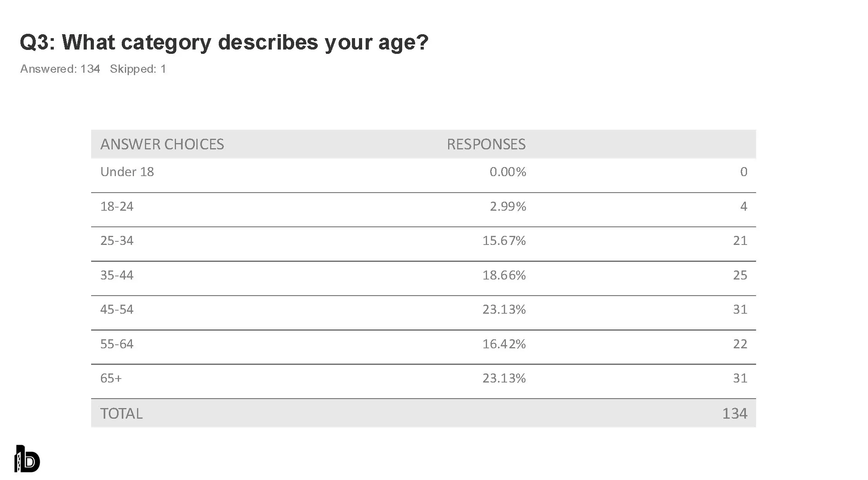Click the Q3 age question title
The height and width of the screenshot is (480, 868).
pyautogui.click(x=224, y=42)
